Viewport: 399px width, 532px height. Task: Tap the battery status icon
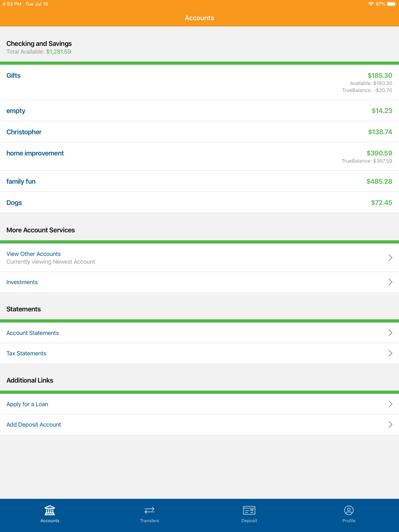(391, 4)
